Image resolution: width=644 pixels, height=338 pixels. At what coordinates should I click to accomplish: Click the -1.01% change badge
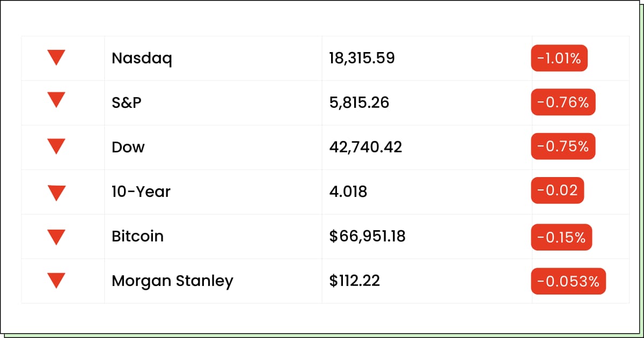559,58
